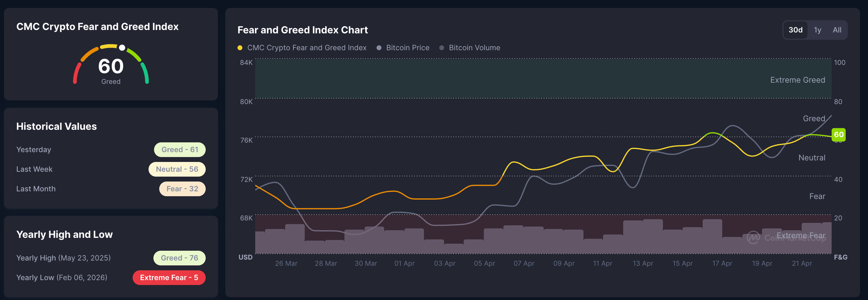Click the white gauge needle indicator dot
868x300 pixels.
tap(122, 48)
